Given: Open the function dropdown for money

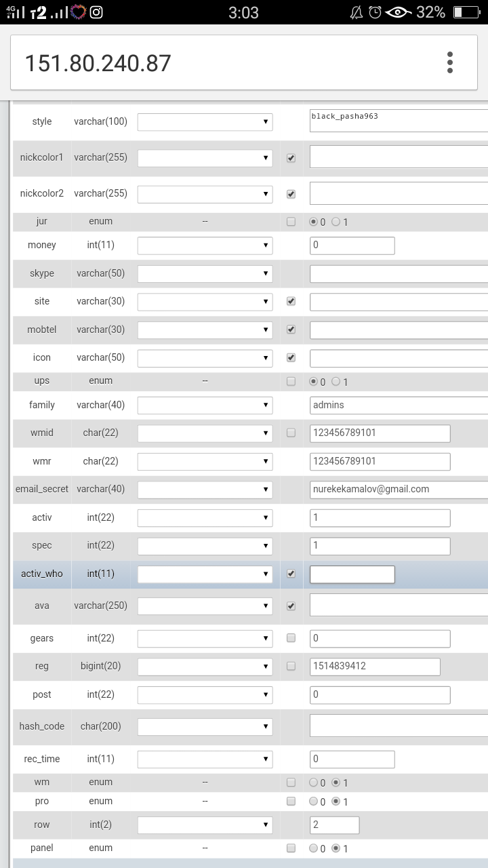Looking at the screenshot, I should point(205,245).
